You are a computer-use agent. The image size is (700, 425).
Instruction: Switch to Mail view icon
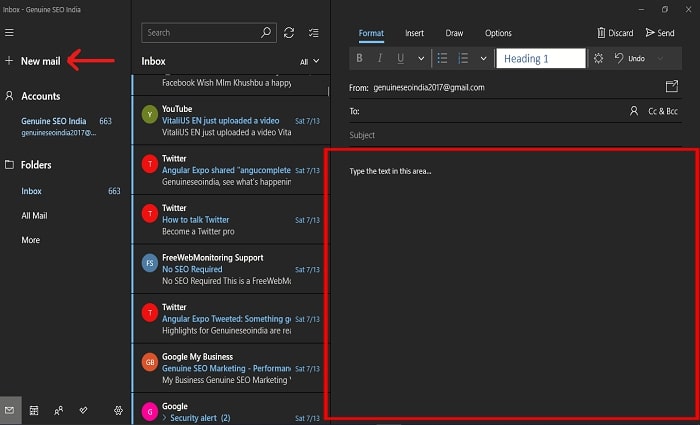[x=10, y=410]
